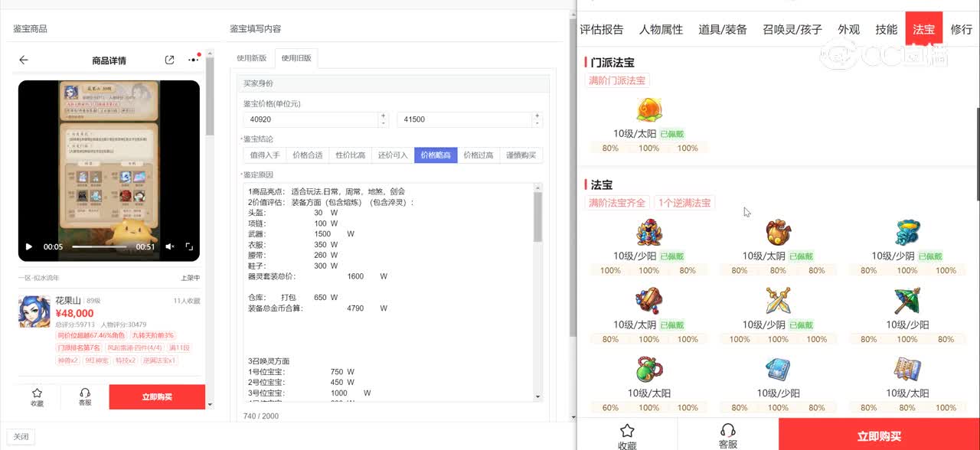This screenshot has width=980, height=450.
Task: Go back with the arrow beside 商品详情
Action: (24, 60)
